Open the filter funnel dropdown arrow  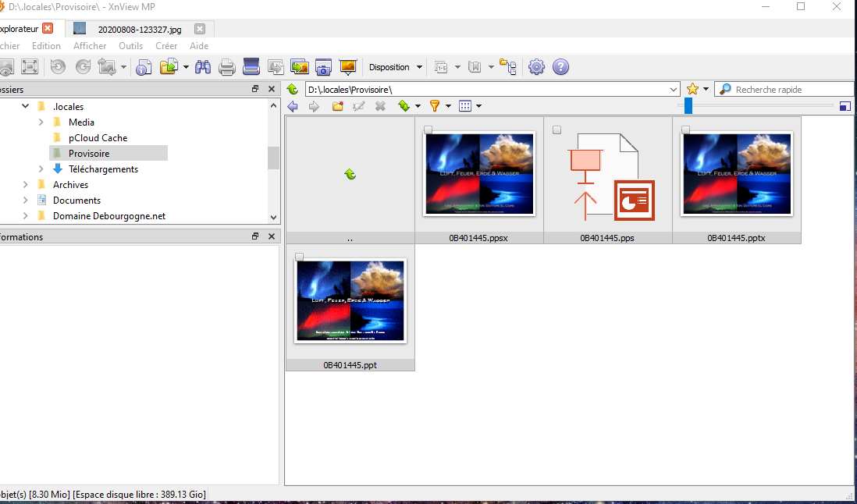(448, 106)
